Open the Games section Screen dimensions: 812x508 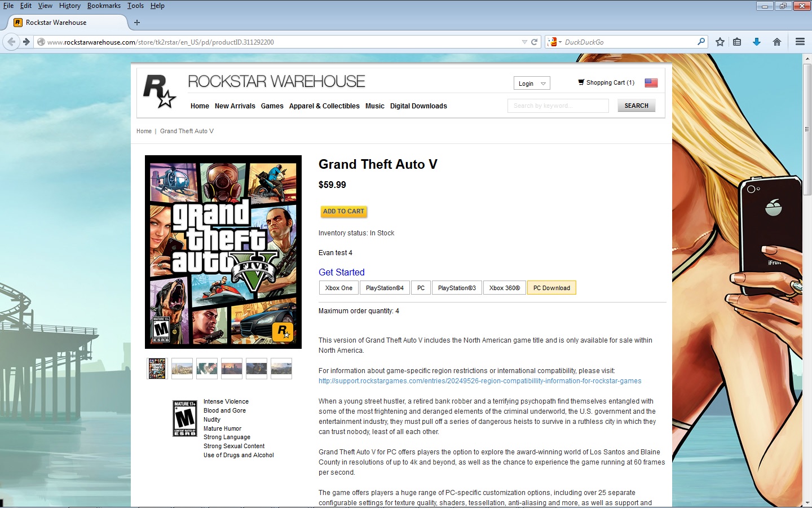click(x=272, y=106)
